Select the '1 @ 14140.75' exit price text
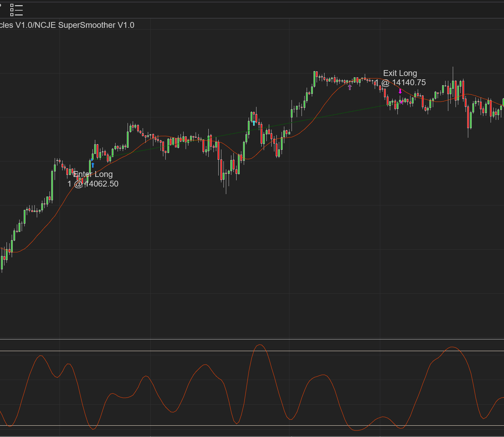Screen dimensions: 504x437 click(x=401, y=82)
